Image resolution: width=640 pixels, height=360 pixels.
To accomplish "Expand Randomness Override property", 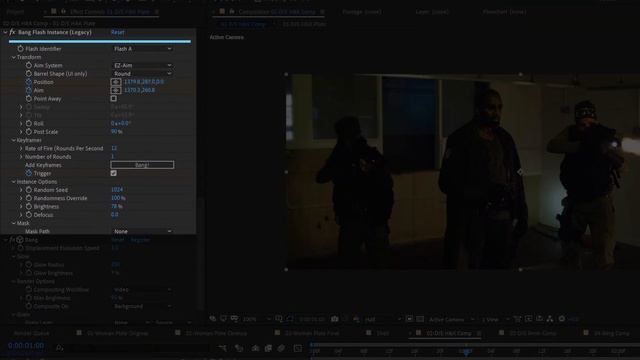I will tap(21, 198).
